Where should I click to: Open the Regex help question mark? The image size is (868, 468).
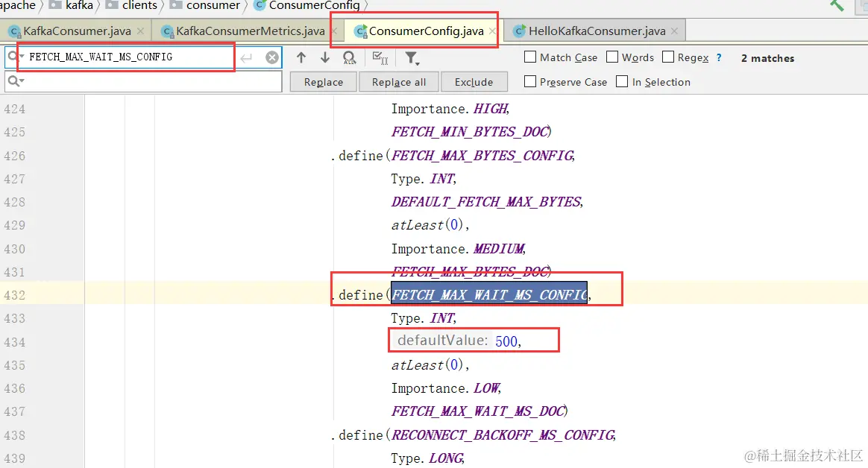[719, 57]
